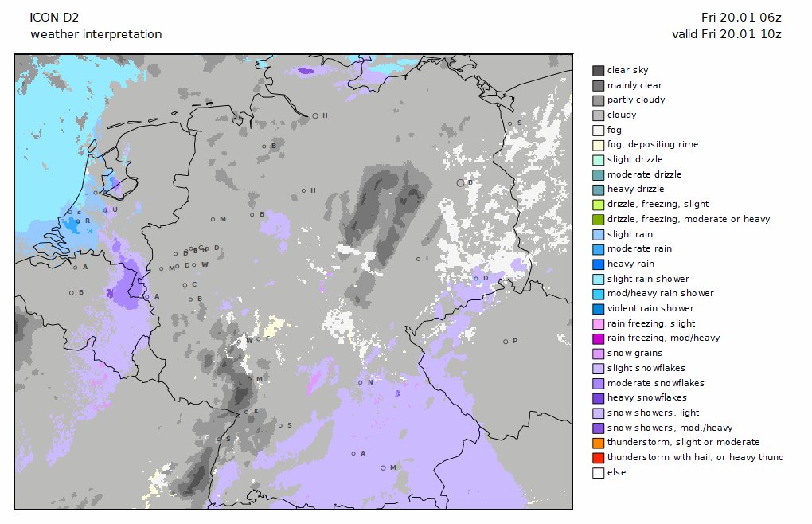Click the clear sky legend color box
This screenshot has height=524, width=812.
(x=598, y=70)
